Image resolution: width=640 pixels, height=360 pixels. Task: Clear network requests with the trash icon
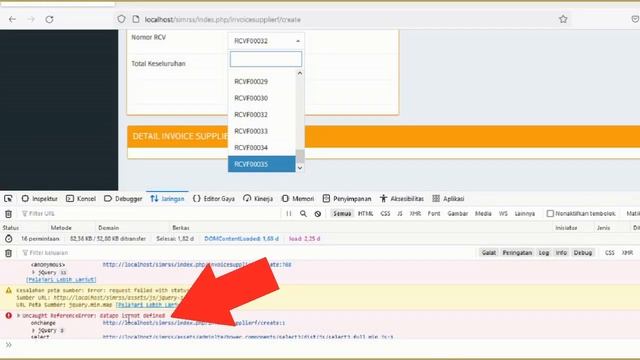(x=8, y=214)
